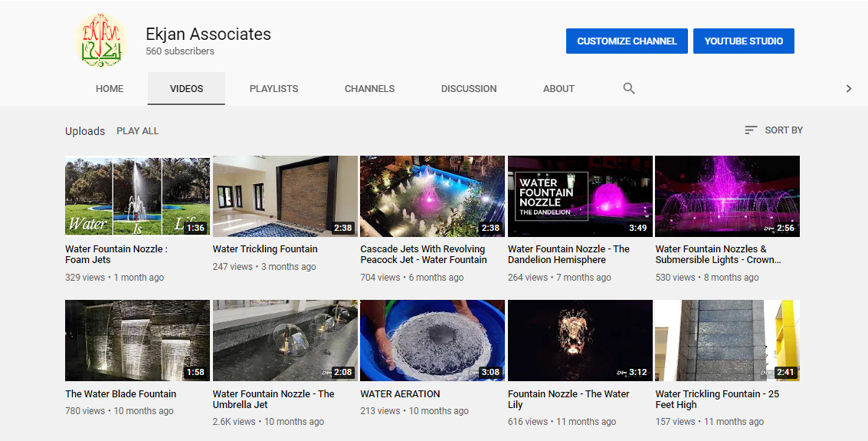Open the Dandelion Hemisphere video thumbnail

580,196
